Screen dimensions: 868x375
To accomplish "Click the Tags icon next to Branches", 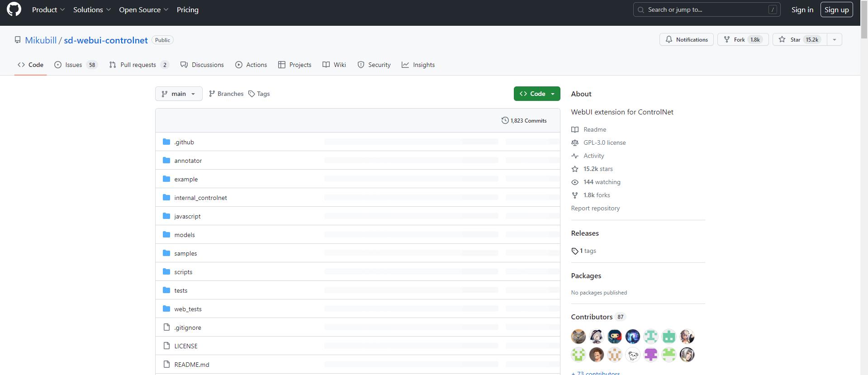I will (x=251, y=94).
